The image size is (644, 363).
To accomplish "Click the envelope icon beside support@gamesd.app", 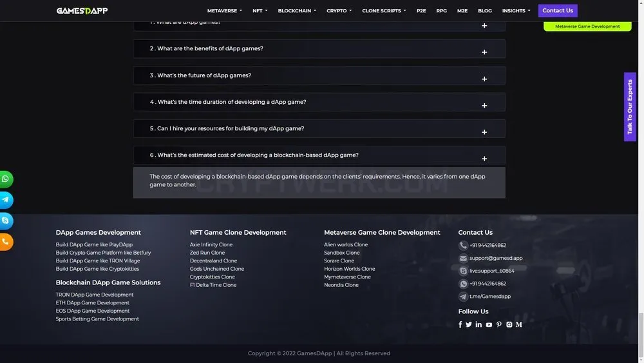I will 463,258.
